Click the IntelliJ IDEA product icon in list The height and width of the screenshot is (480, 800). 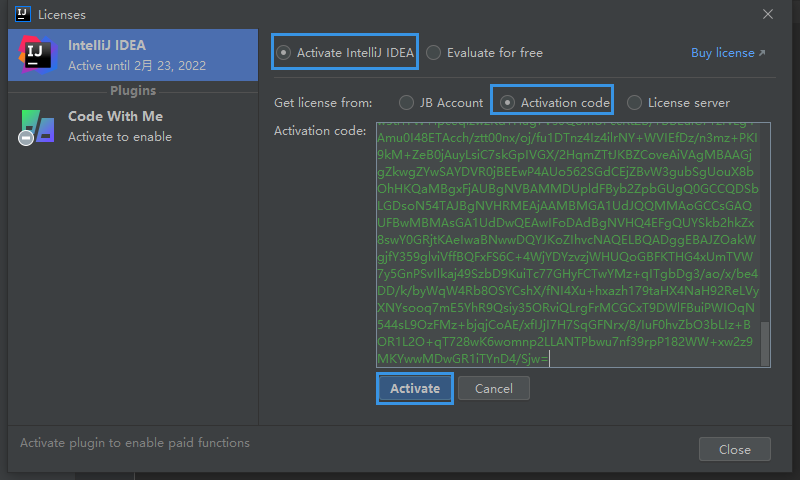(x=37, y=55)
